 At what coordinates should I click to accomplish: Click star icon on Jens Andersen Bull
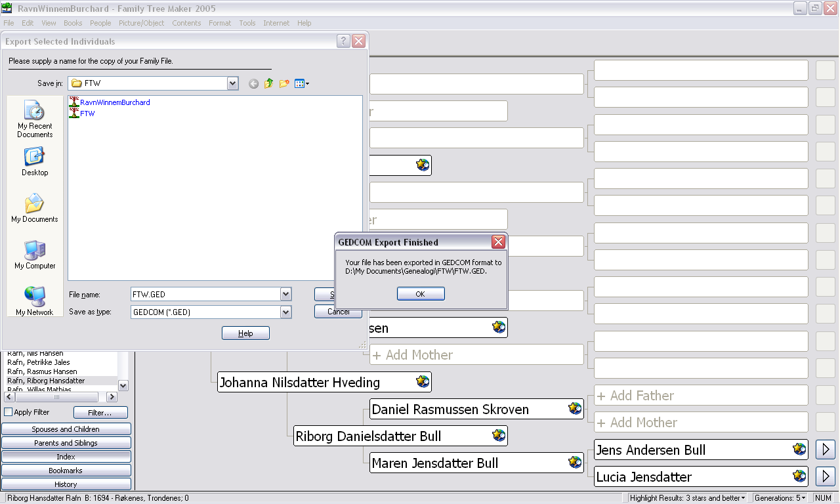799,449
